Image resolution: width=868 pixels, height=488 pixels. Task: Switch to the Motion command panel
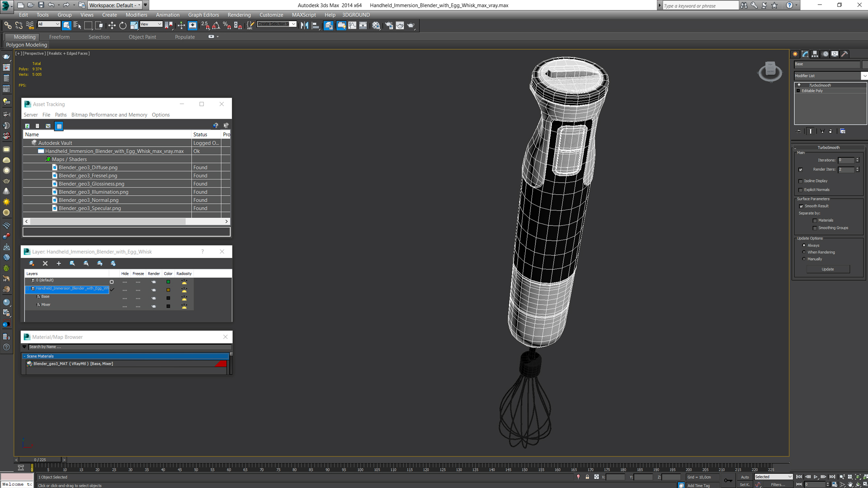(x=826, y=54)
